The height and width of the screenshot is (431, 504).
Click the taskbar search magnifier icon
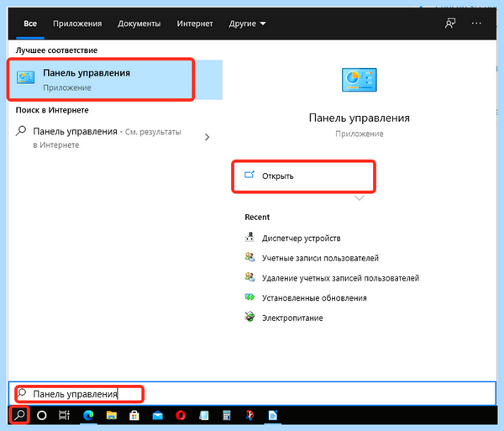coord(19,415)
